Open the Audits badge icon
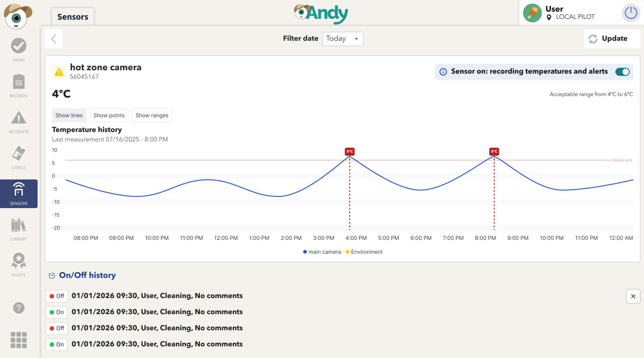This screenshot has height=358, width=644. click(x=19, y=261)
